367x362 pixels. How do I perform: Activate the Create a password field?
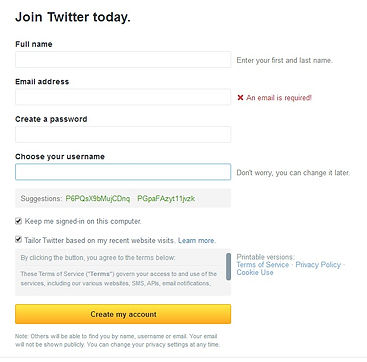[123, 134]
